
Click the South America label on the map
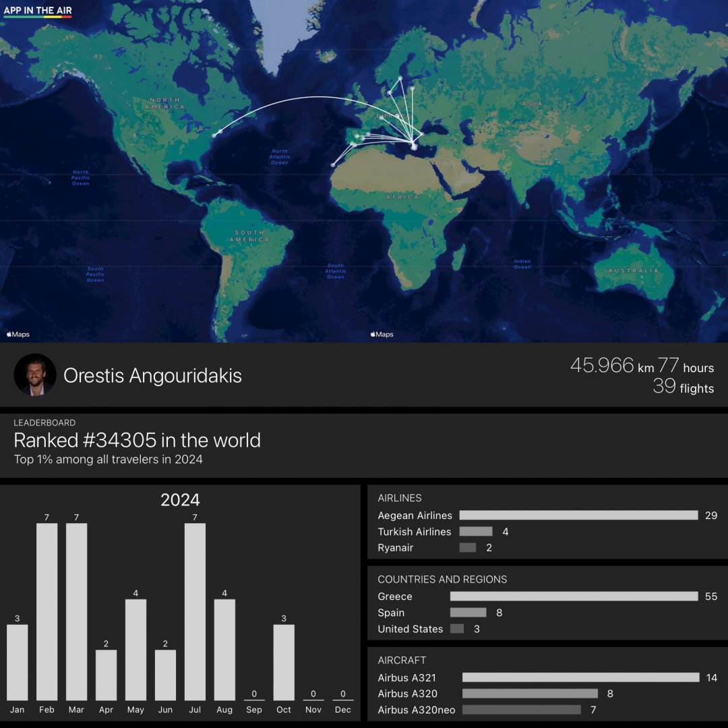[249, 236]
